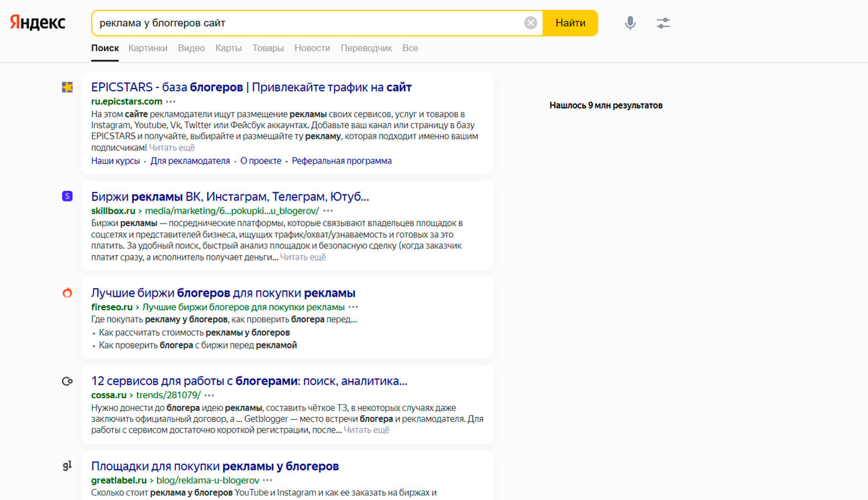Click snippet text Где покупать рекламу у блогеров
The image size is (868, 500).
[224, 319]
